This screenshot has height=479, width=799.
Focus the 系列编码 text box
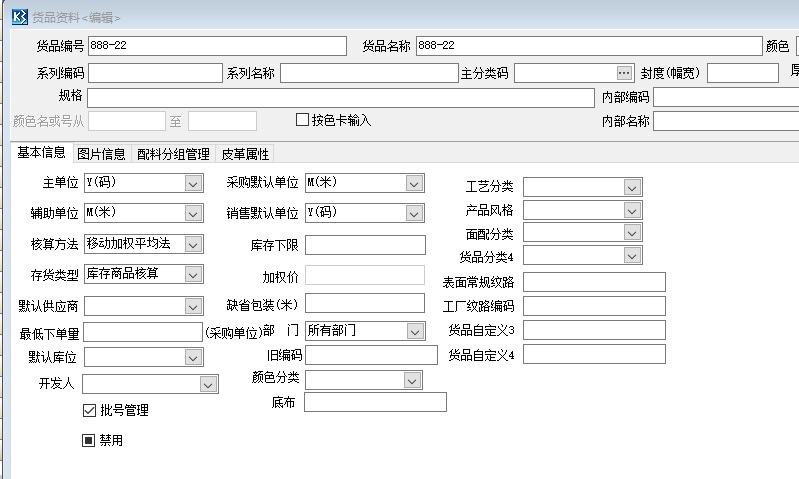(x=155, y=73)
